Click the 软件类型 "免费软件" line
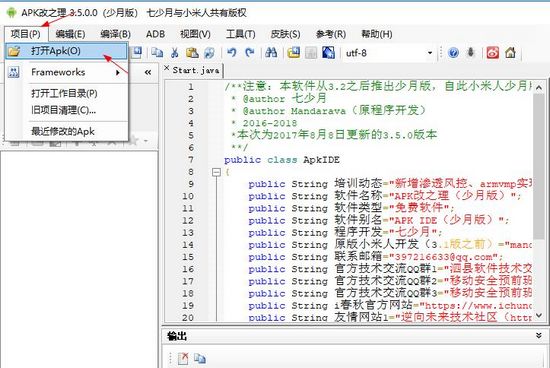Screen dimensions: 550x368 [x=351, y=208]
